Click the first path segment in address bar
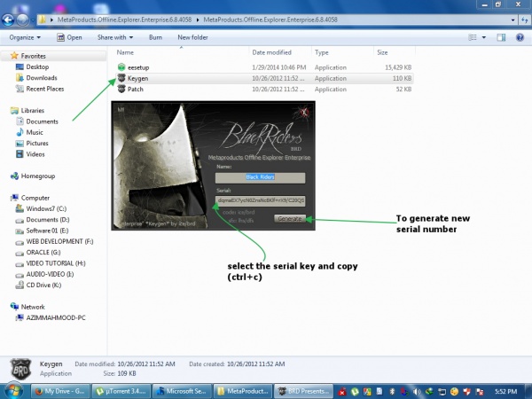 click(x=124, y=20)
